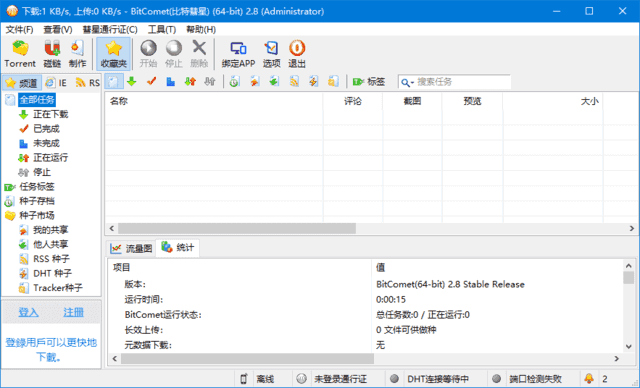Open Bind APP (绑定APP)
The image size is (640, 388).
click(238, 53)
